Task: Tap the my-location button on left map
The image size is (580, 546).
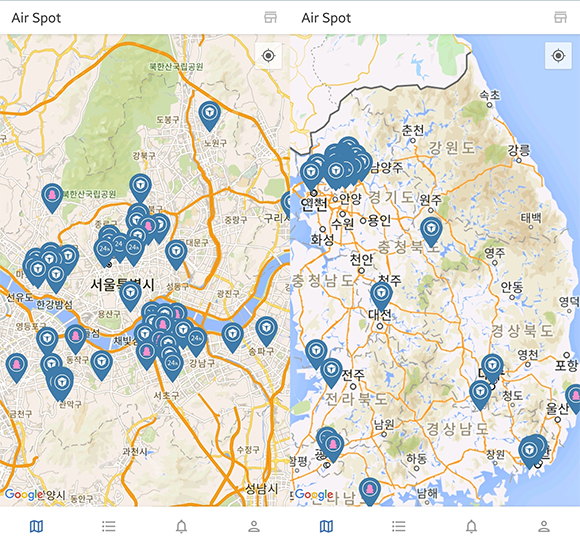Action: [268, 56]
